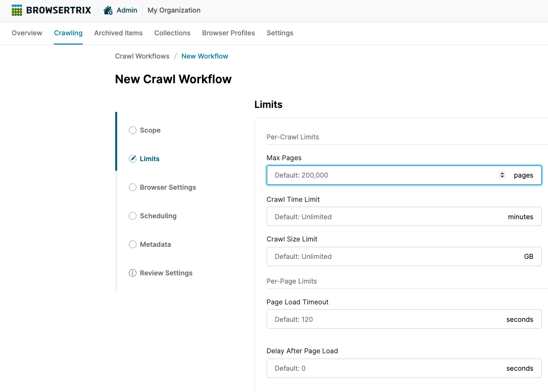Image resolution: width=548 pixels, height=392 pixels.
Task: Open the Overview tab
Action: tap(27, 33)
